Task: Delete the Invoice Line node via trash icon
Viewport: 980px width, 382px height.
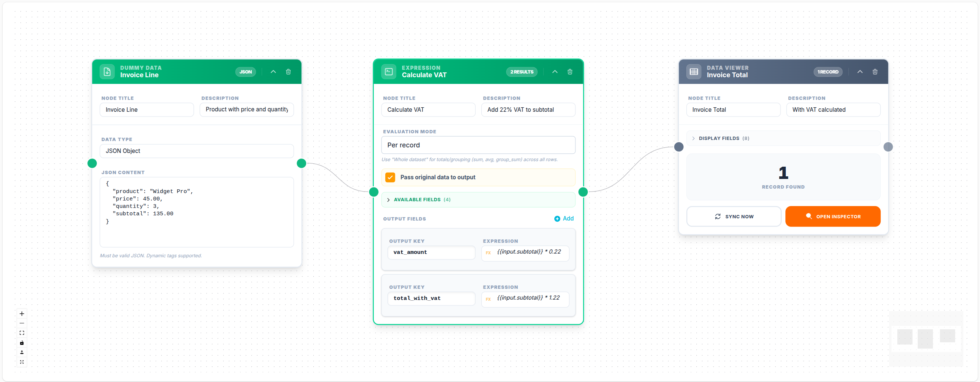Action: (x=288, y=72)
